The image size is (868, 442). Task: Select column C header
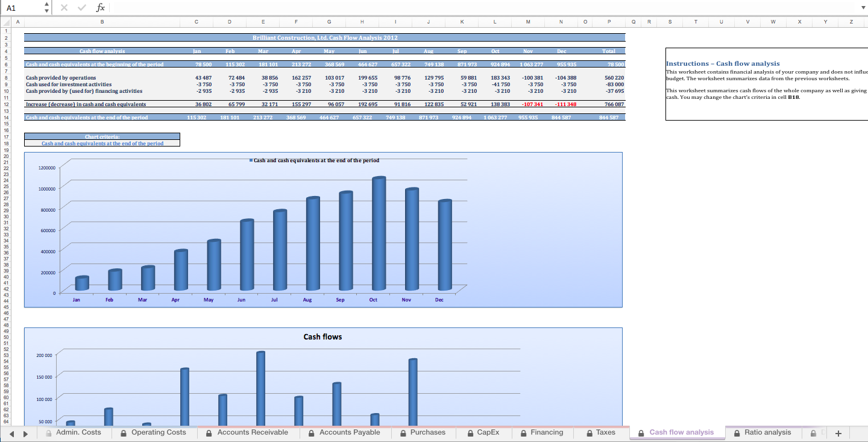click(x=197, y=22)
